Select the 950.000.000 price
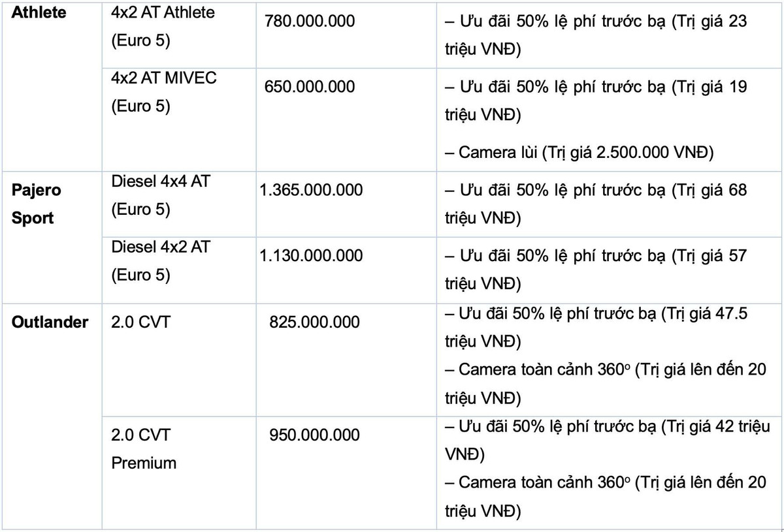 tap(314, 434)
